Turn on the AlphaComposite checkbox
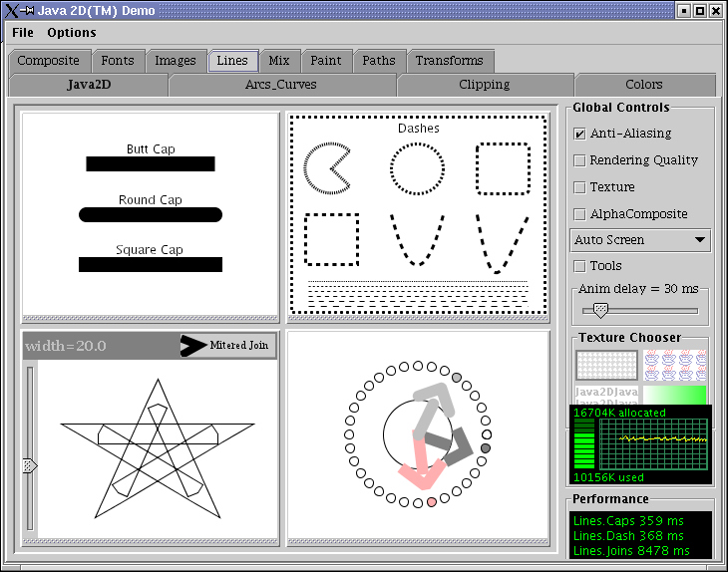This screenshot has height=572, width=728. click(579, 214)
